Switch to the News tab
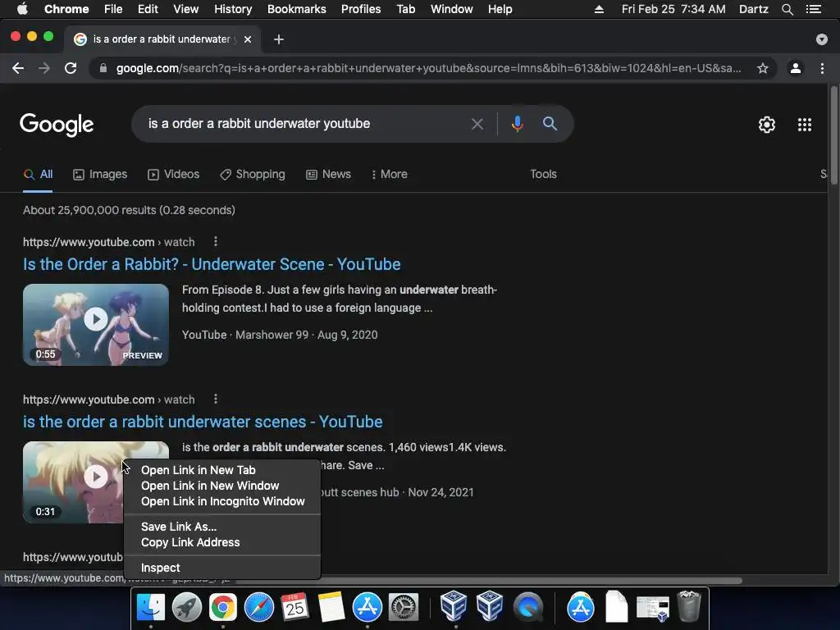 (x=328, y=174)
